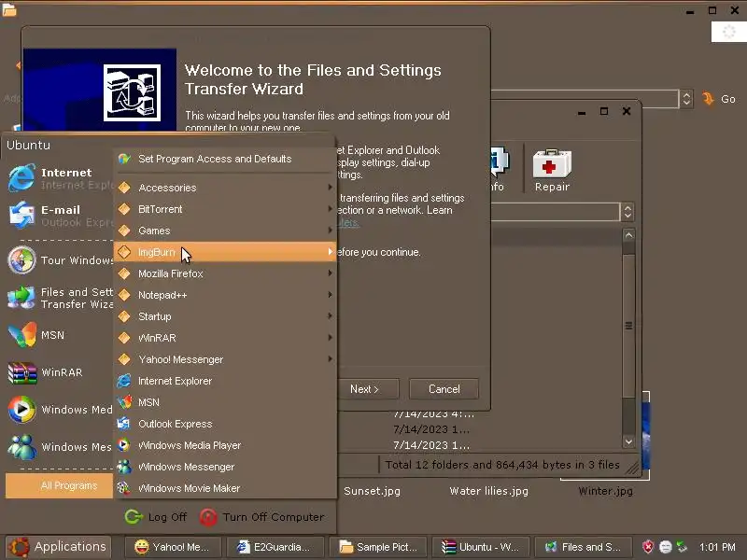This screenshot has width=747, height=560.
Task: Click WinRAR vertical scrollbar thumb
Action: [628, 326]
